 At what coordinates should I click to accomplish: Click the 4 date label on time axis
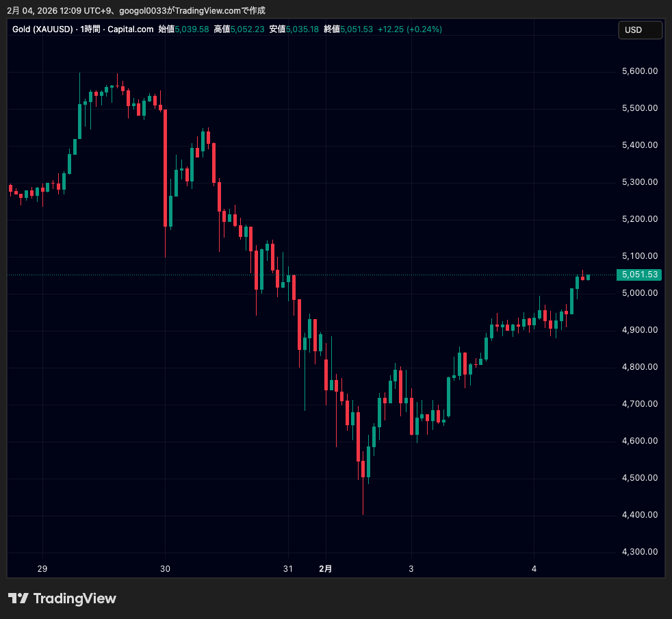point(534,569)
